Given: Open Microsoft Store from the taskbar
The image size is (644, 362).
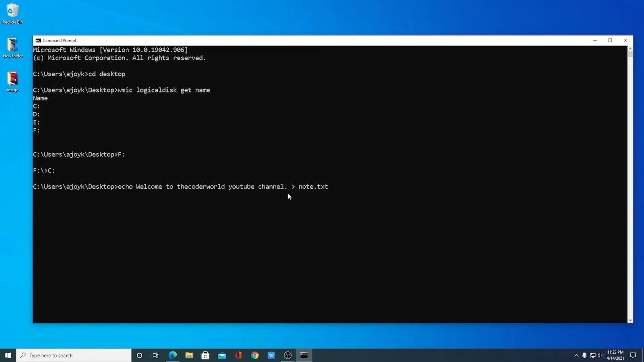Looking at the screenshot, I should coord(205,355).
